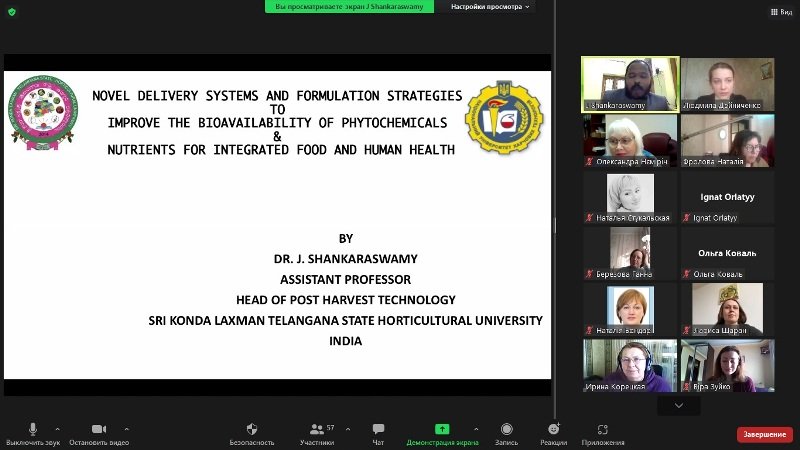Image resolution: width=800 pixels, height=450 pixels.
Task: Show more participants with down chevron
Action: 679,406
